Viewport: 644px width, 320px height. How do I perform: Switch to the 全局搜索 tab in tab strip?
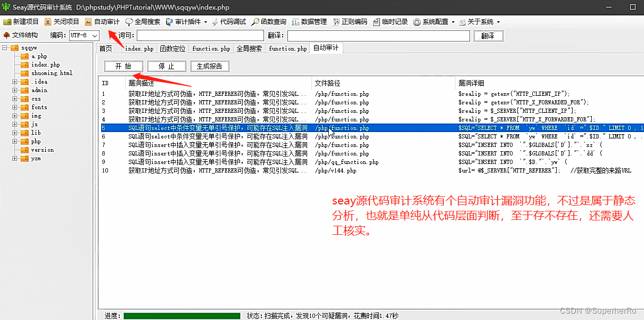pyautogui.click(x=249, y=48)
